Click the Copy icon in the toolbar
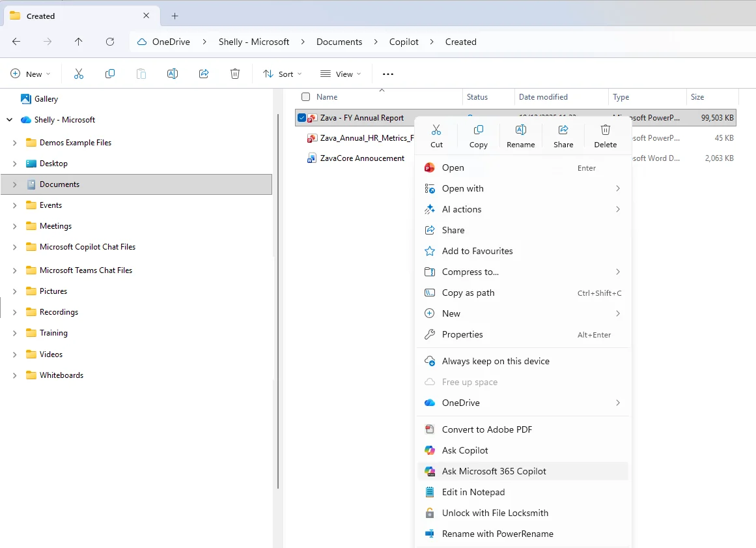Viewport: 756px width, 548px height. [110, 74]
